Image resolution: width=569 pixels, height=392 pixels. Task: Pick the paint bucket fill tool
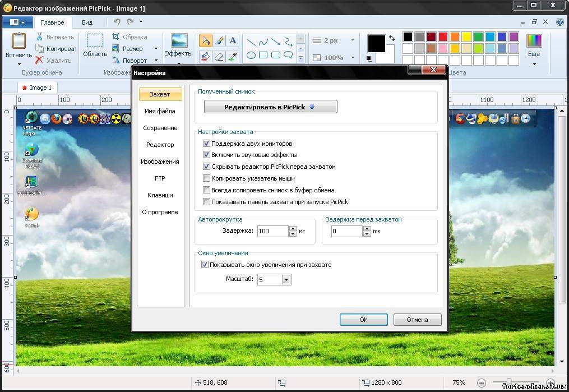(206, 56)
